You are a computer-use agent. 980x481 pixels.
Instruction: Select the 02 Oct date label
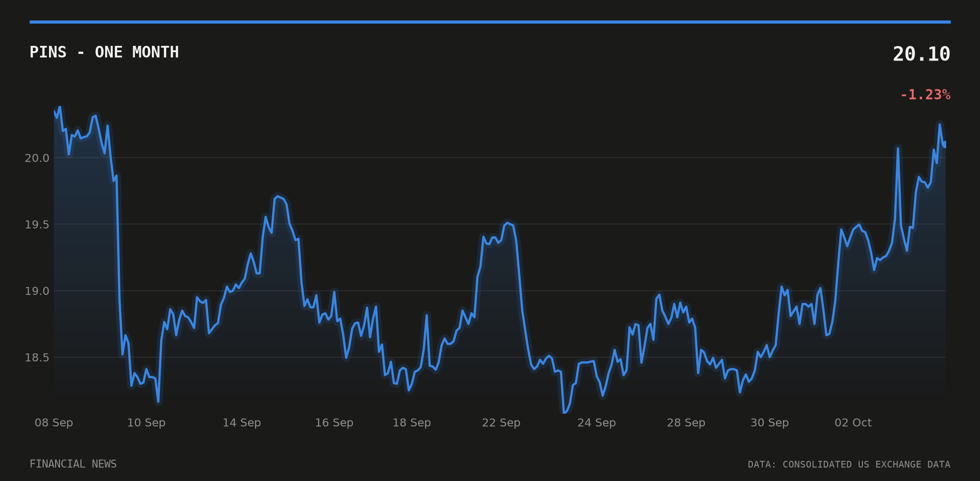click(853, 423)
